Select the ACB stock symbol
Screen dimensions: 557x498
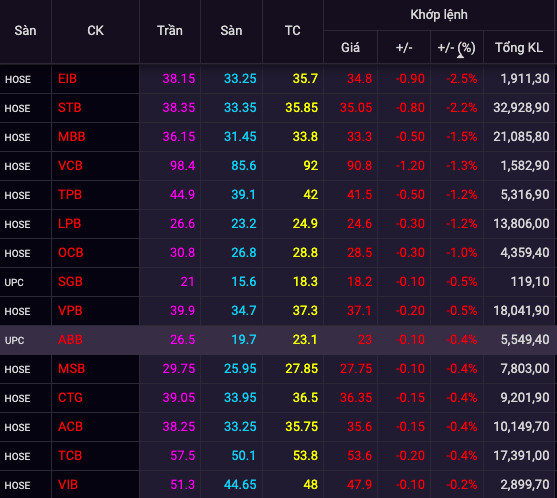click(70, 427)
